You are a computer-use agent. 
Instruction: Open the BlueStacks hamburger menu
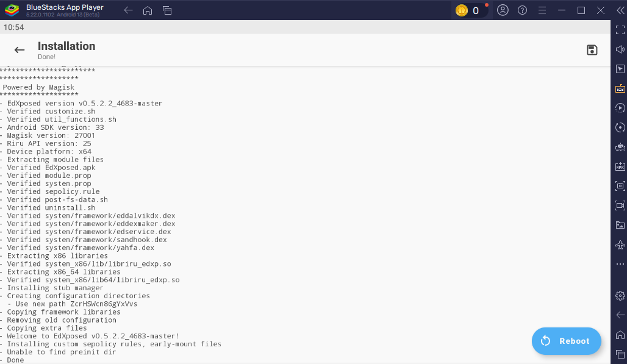[542, 10]
